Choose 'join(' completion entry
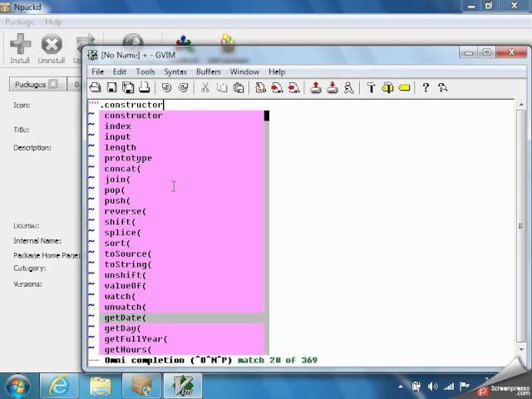Viewport: 532px width, 399px height. 181,180
